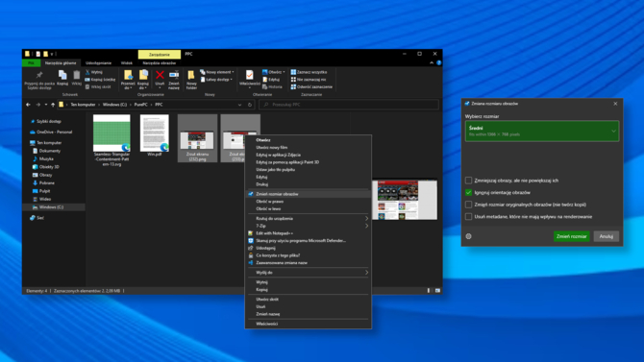Switch to the Widok tab
The height and width of the screenshot is (362, 644).
(127, 62)
